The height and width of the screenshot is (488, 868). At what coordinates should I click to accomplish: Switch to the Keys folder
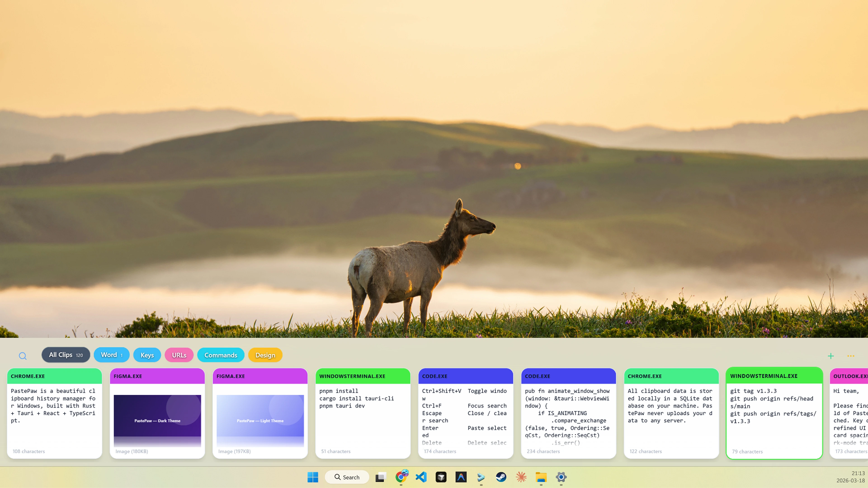pos(147,355)
